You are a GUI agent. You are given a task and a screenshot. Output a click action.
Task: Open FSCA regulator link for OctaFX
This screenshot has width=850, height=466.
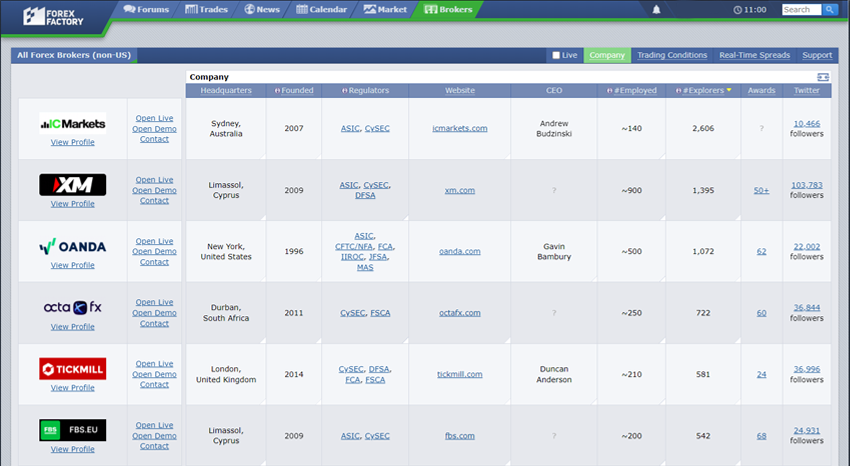tap(381, 313)
